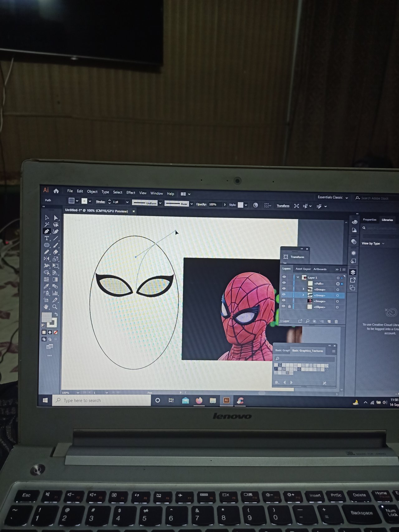Select the Column Graph tool

pyautogui.click(x=55, y=293)
